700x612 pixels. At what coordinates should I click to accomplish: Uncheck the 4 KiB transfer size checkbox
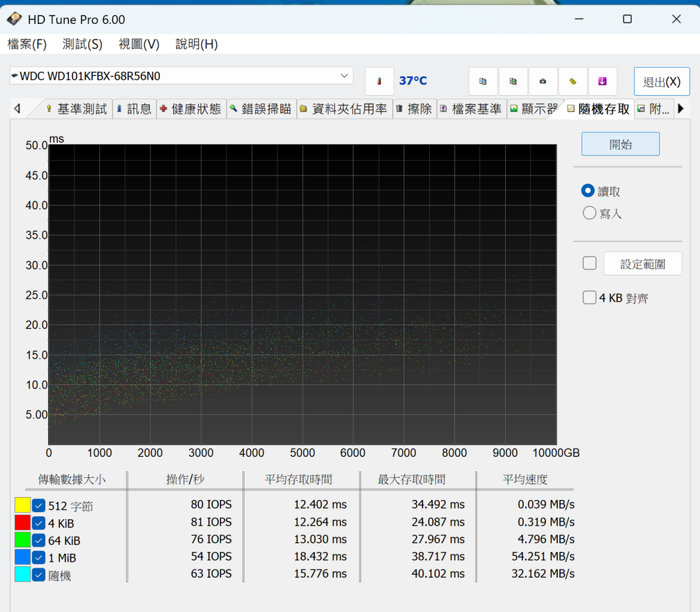point(38,522)
